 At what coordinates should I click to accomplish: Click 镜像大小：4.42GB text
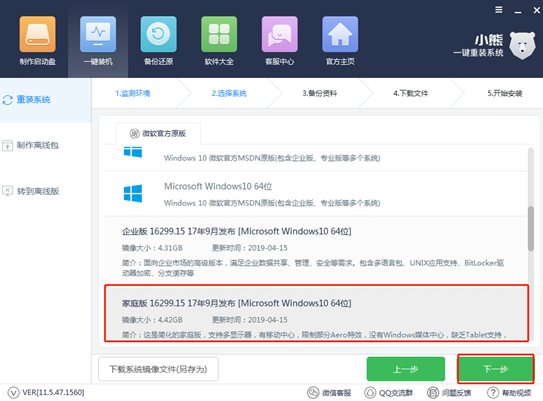[152, 320]
